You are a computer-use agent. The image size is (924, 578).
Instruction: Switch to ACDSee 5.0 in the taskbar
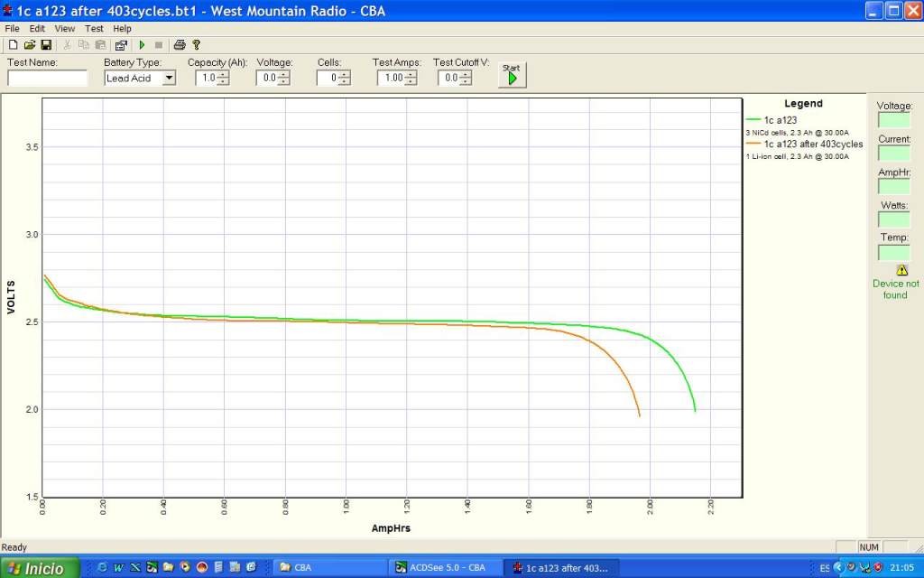(442, 568)
